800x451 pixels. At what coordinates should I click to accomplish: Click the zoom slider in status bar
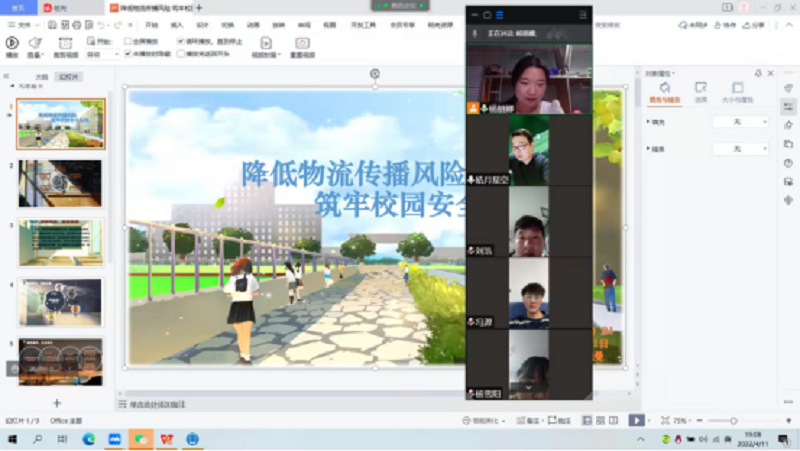[733, 421]
